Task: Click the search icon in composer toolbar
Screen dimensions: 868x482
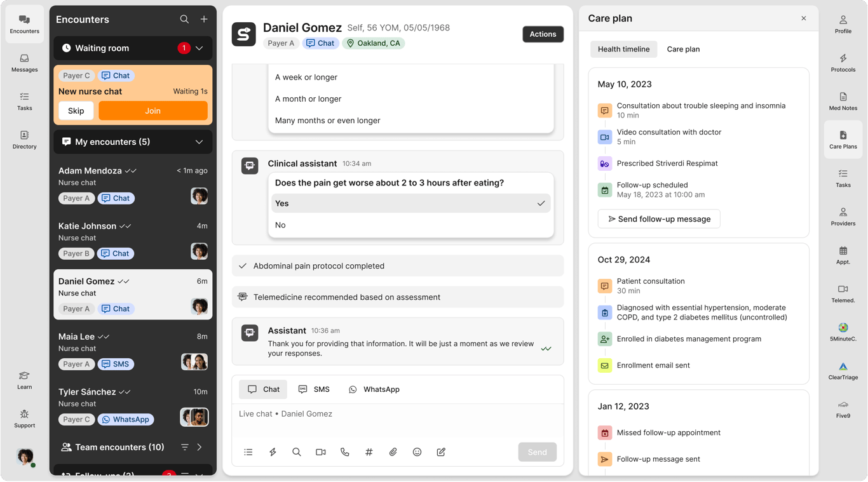Action: (297, 452)
